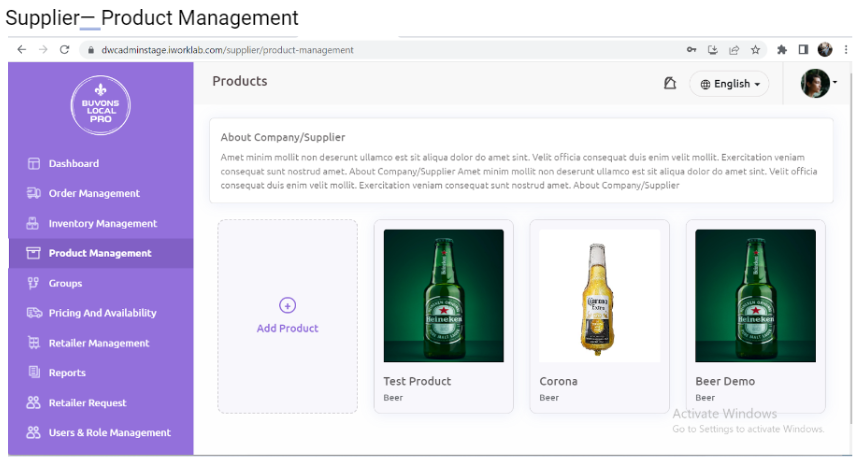Click the Order Management truck icon

coord(33,194)
